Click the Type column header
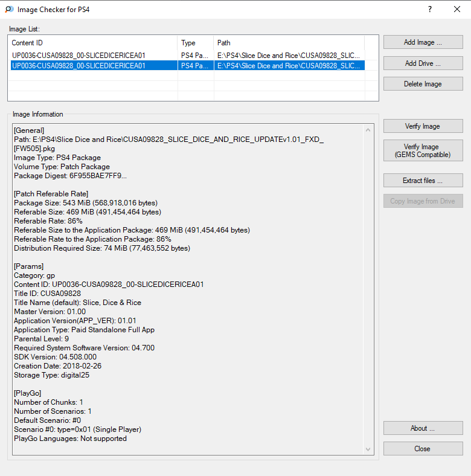471x476 pixels. pos(196,43)
